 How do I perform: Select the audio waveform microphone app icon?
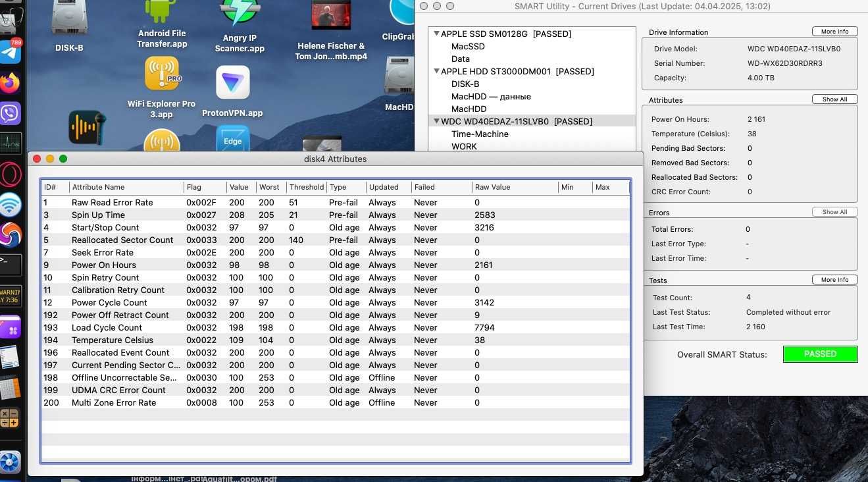88,128
